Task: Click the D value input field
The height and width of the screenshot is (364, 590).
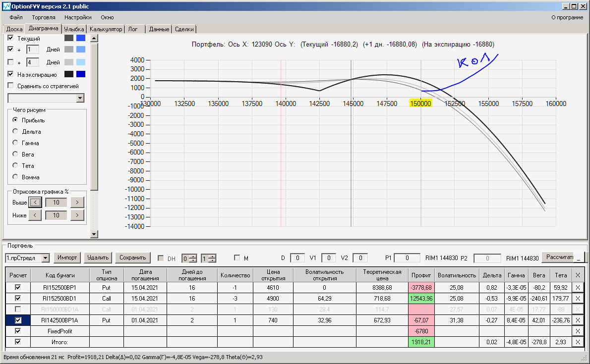Action: (x=297, y=258)
